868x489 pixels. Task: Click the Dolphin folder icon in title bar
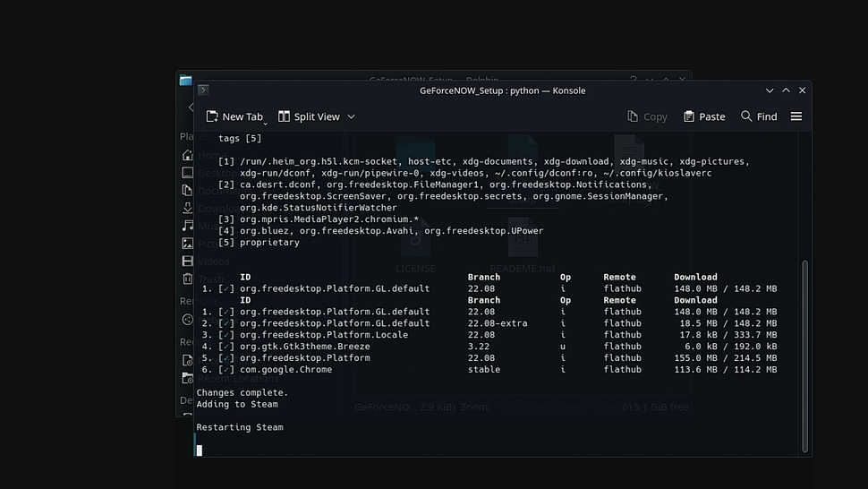(x=185, y=81)
